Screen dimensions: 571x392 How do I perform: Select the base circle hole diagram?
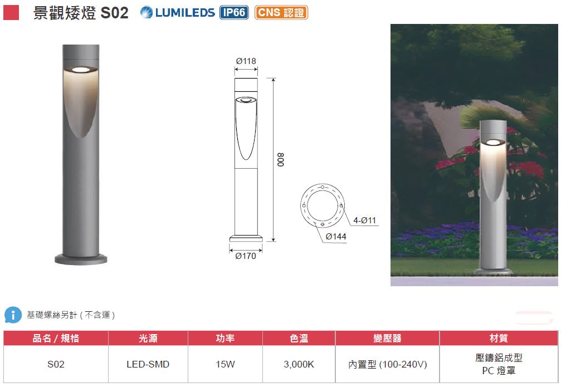323,205
